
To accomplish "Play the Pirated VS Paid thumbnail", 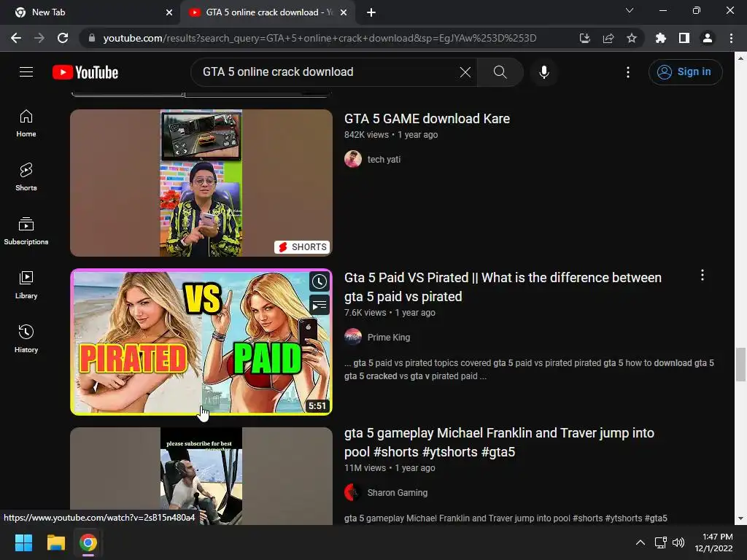I will [201, 342].
